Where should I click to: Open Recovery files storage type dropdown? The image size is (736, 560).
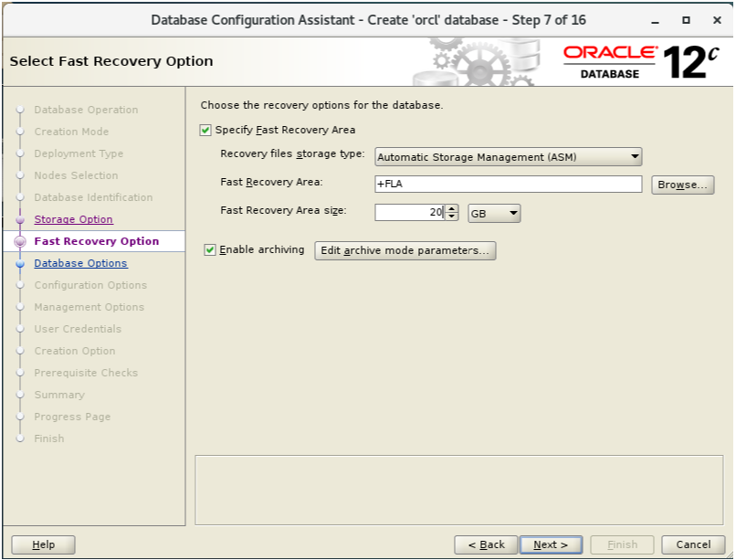tap(508, 157)
